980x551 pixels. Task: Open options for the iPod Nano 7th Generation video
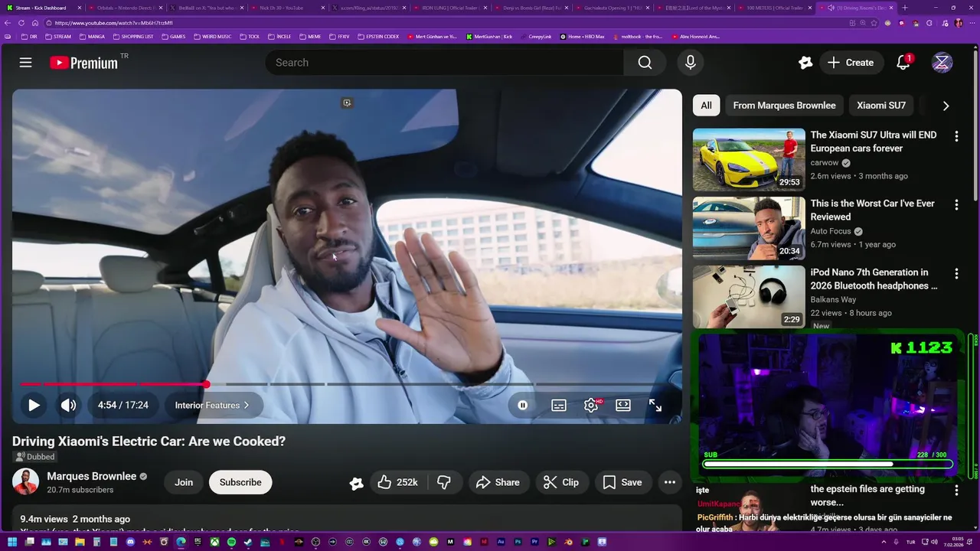[x=956, y=274]
